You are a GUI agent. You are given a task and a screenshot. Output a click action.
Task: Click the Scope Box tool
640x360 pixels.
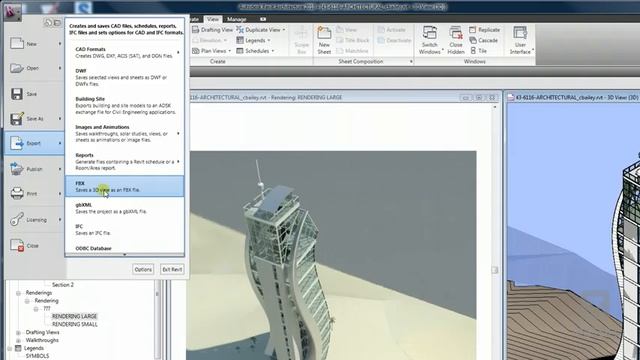coord(302,40)
